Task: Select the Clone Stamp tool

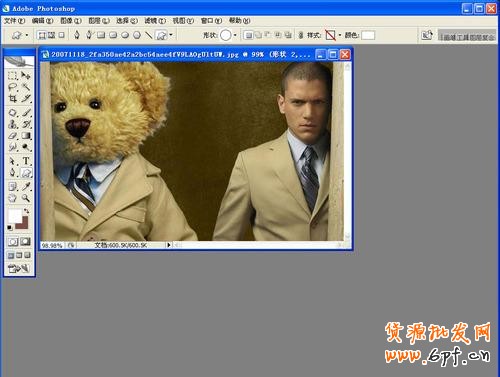Action: click(13, 124)
